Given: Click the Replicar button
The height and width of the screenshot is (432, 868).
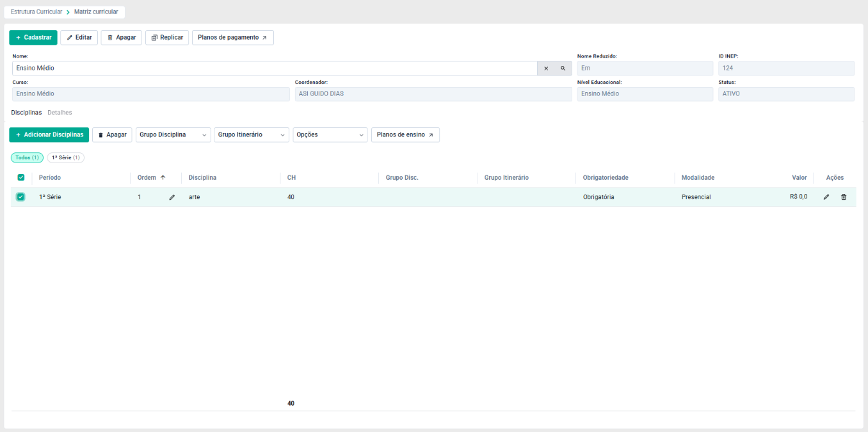Looking at the screenshot, I should (x=167, y=38).
